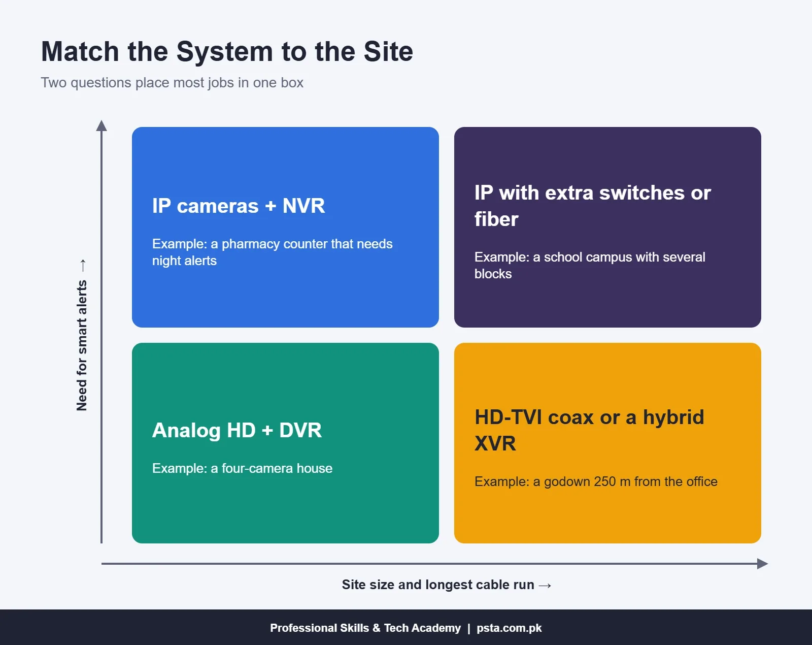Click the godown 250 m from office example
The width and height of the screenshot is (812, 645).
(x=596, y=481)
